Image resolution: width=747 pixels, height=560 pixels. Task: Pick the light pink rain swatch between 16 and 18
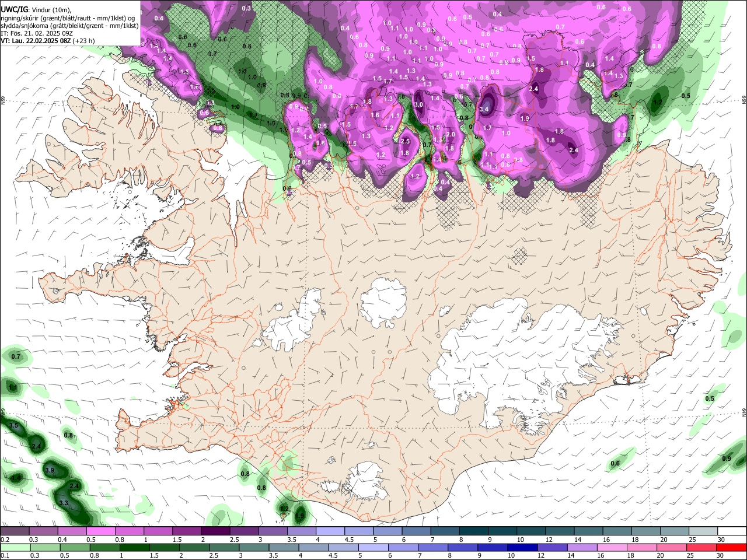[612, 548]
